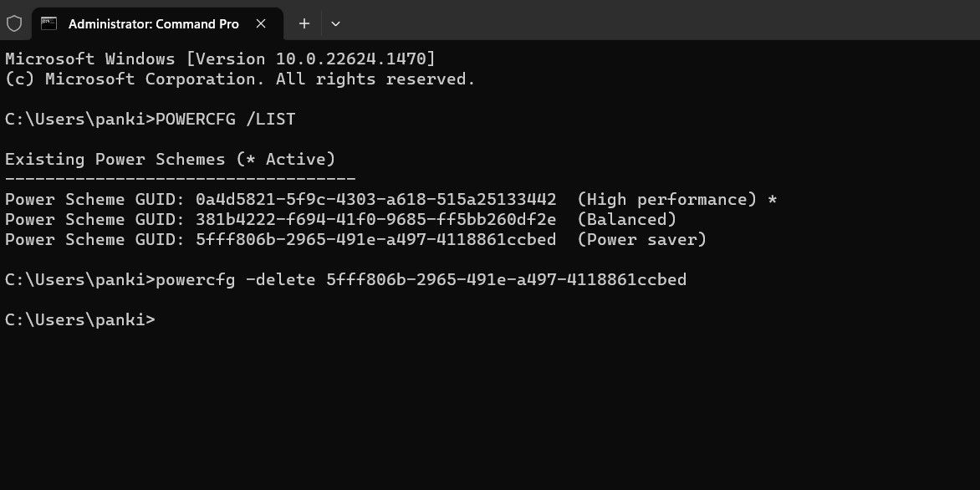
Task: Open the tab dropdown chevron menu
Action: point(335,23)
